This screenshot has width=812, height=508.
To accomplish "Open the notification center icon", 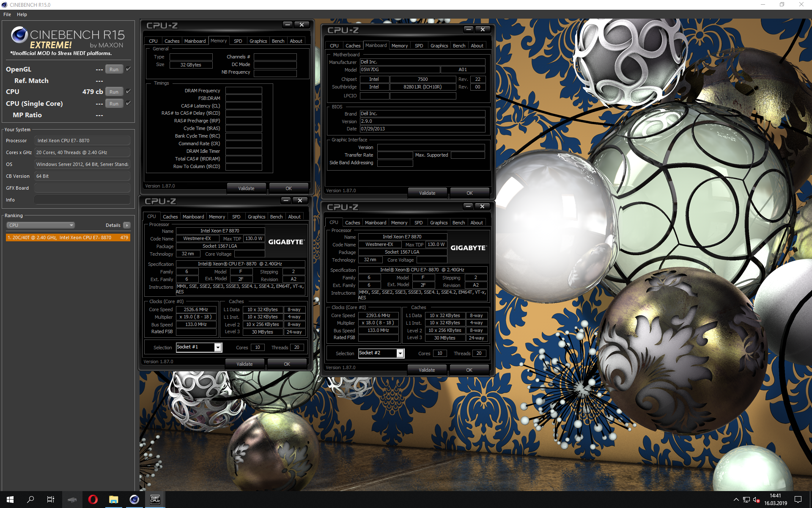I will point(798,500).
